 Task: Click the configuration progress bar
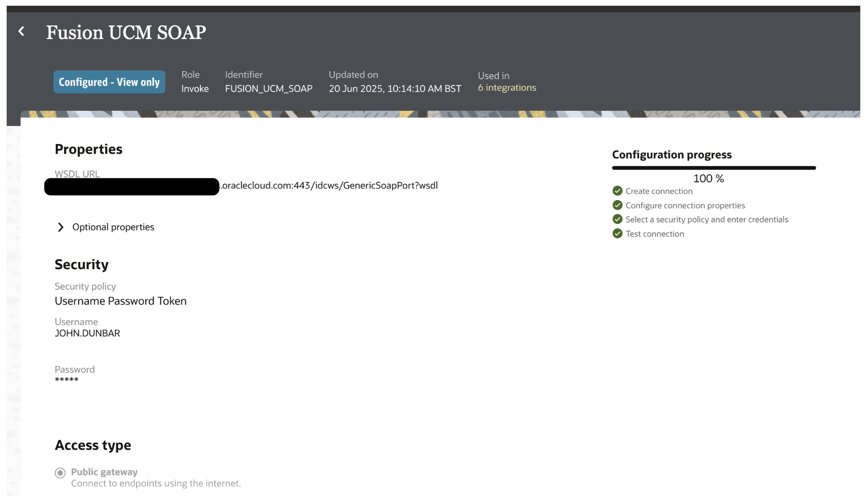[714, 168]
